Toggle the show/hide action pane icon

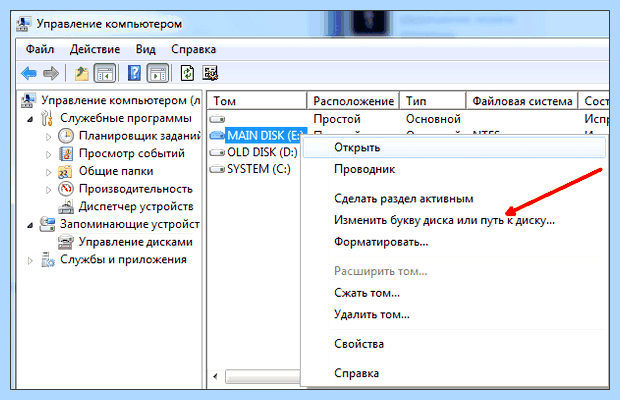[x=158, y=74]
